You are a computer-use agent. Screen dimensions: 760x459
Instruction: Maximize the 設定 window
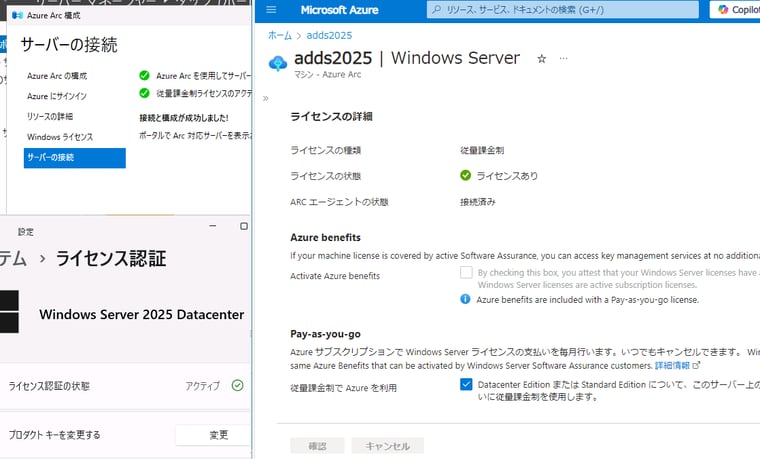[244, 226]
